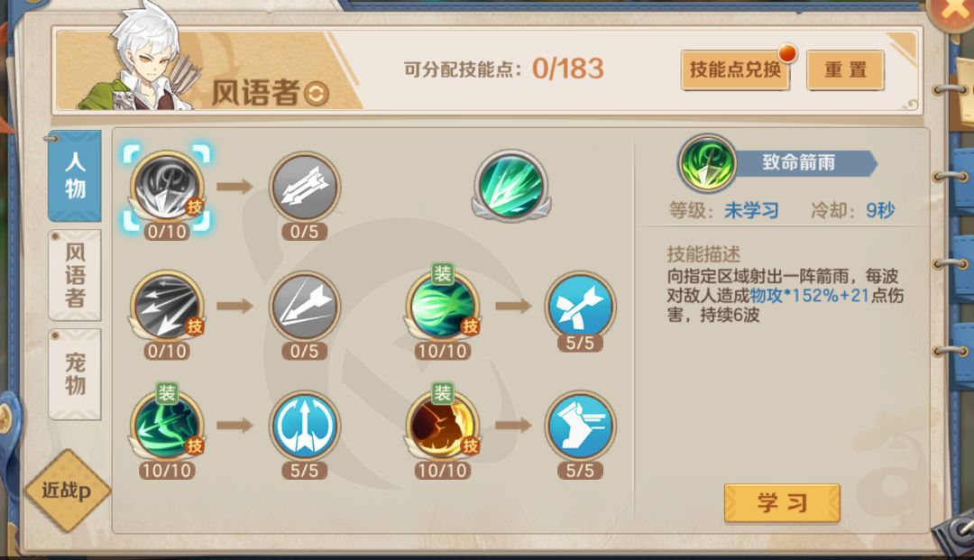Select the blue upward-arrow 5/5 passive
The image size is (974, 560).
tap(305, 426)
